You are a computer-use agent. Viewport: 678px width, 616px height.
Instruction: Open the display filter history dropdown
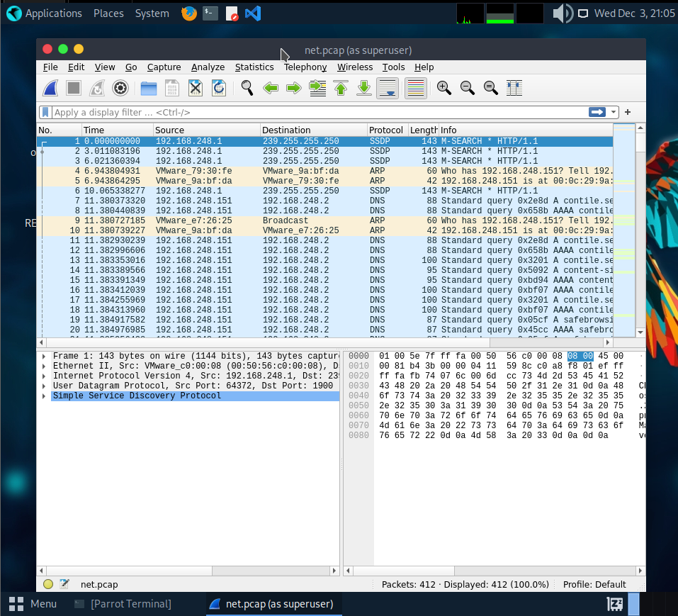click(614, 112)
